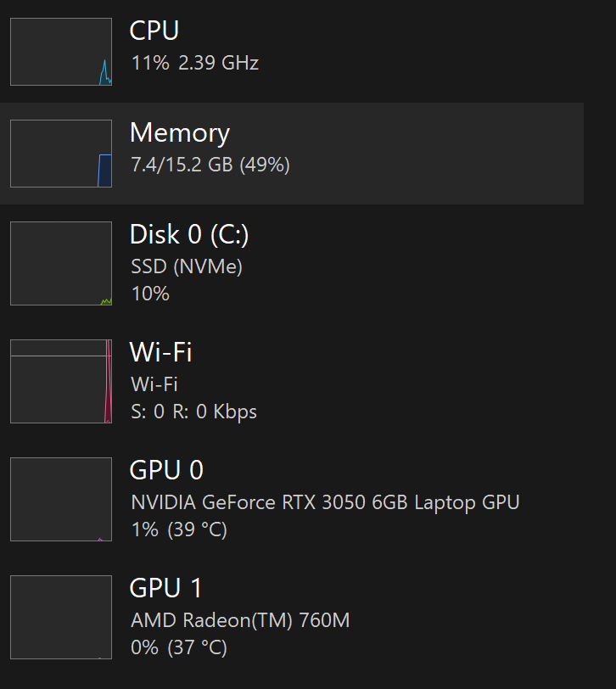
Task: Click the CPU usage graph thumbnail
Action: coord(61,52)
